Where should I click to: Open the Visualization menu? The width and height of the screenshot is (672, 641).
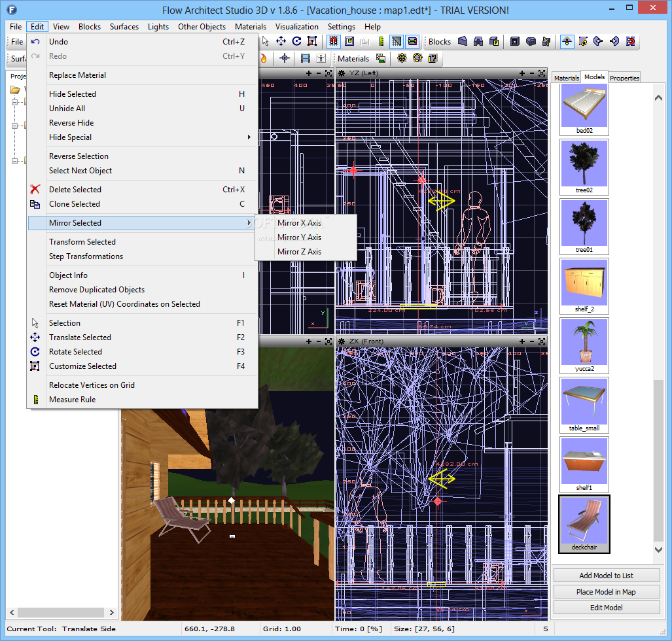pyautogui.click(x=296, y=27)
